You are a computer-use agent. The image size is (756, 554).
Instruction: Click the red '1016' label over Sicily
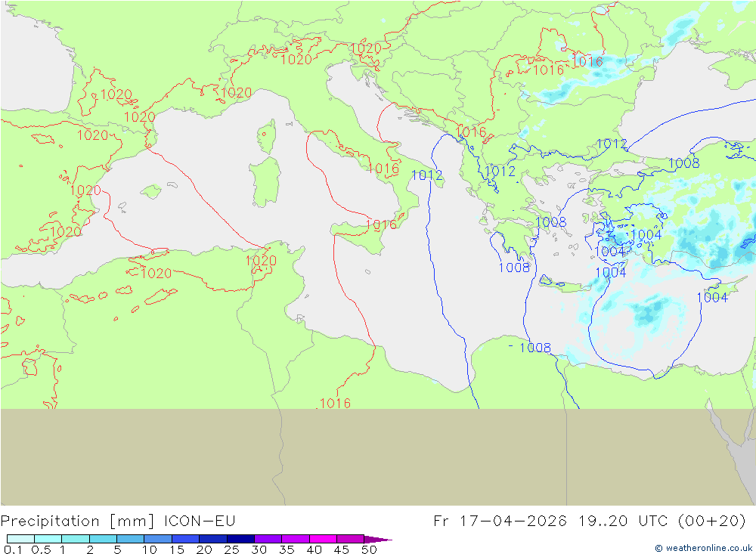click(381, 224)
